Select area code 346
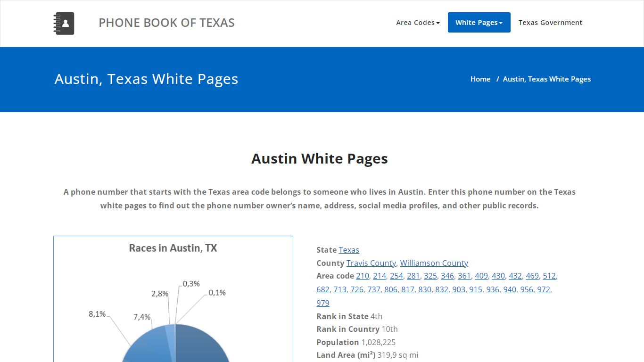644x362 pixels. [x=447, y=276]
